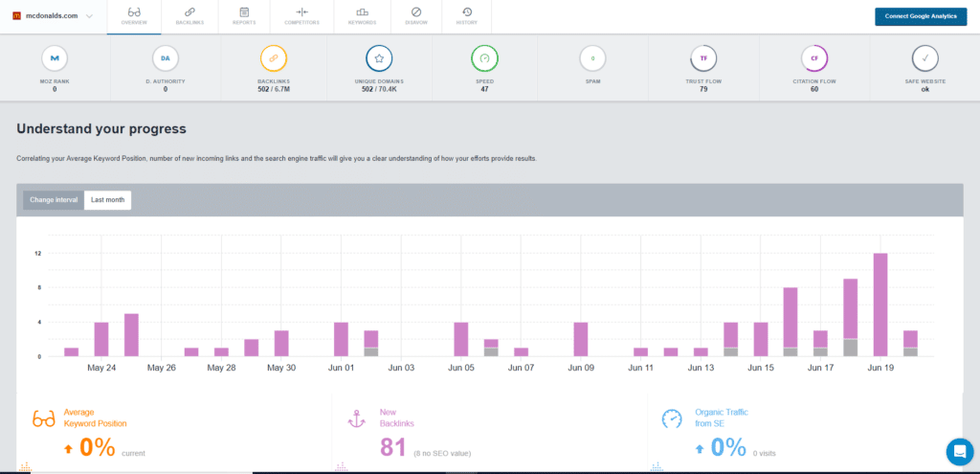Click the Trust Flow TF icon

point(703,58)
